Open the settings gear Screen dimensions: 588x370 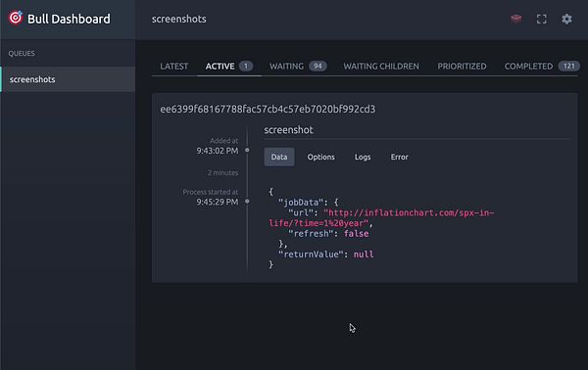click(x=566, y=19)
